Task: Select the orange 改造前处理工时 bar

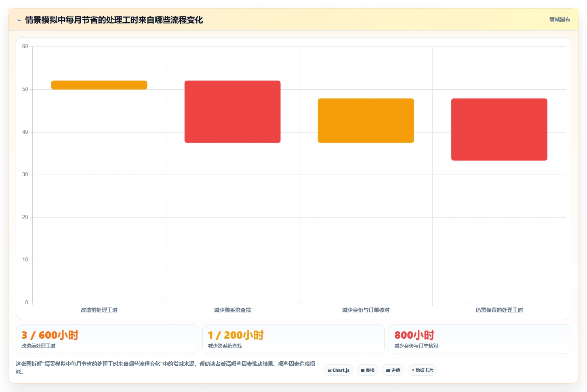Action: (x=99, y=85)
